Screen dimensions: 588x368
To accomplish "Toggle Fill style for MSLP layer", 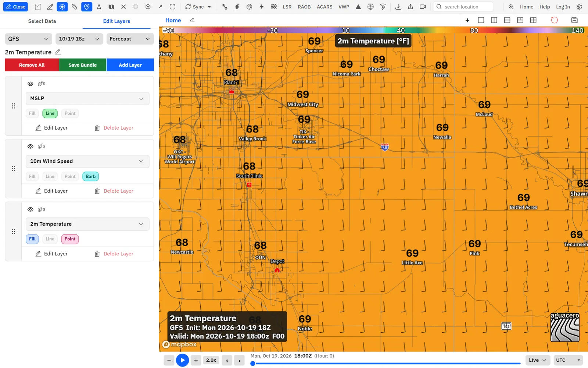I will coord(32,113).
